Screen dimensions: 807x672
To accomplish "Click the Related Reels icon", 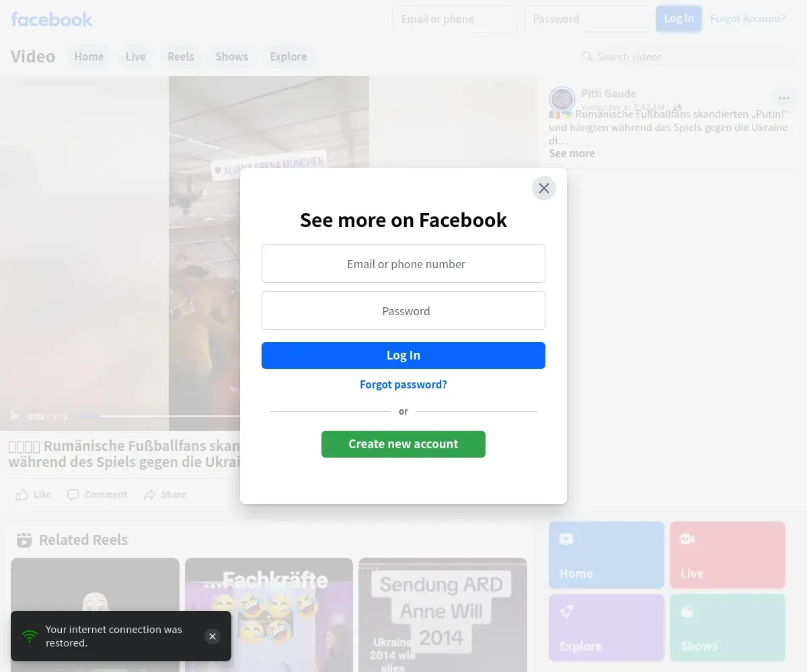I will pos(24,540).
